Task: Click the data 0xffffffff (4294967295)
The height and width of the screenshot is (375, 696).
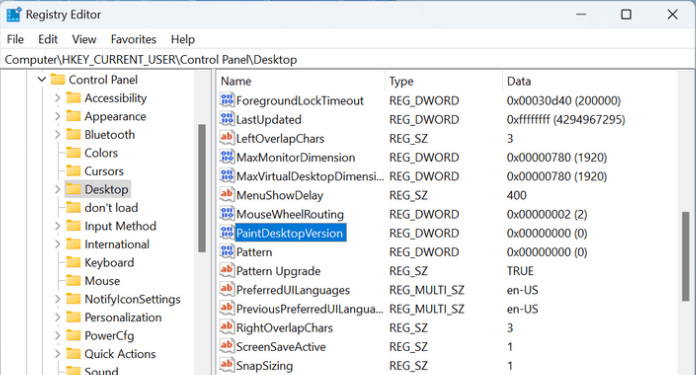Action: pos(566,119)
